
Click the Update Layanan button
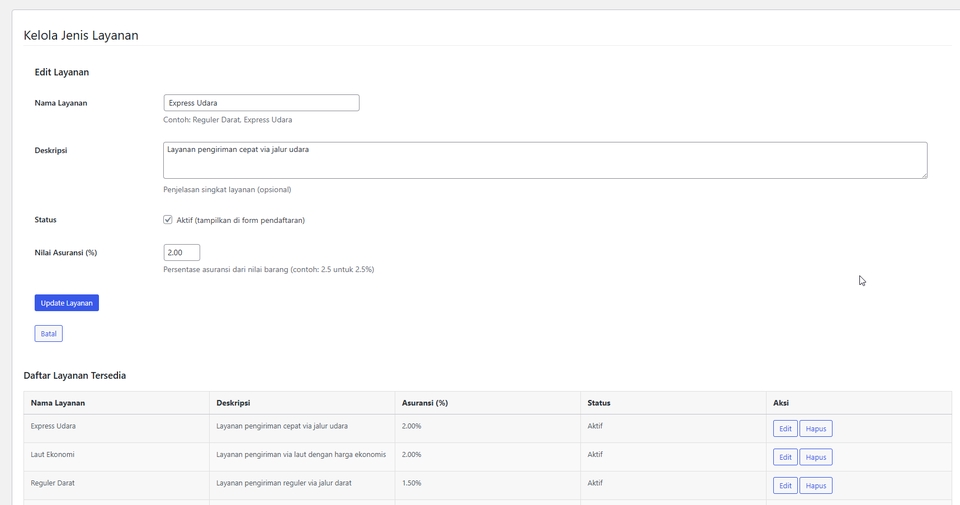pyautogui.click(x=67, y=303)
